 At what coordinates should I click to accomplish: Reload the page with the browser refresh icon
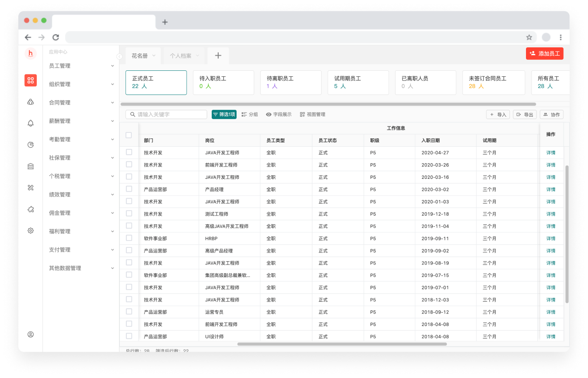(56, 37)
